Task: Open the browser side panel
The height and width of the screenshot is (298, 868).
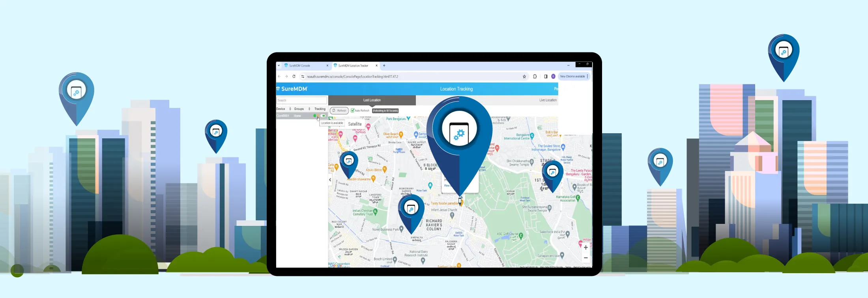Action: coord(546,76)
